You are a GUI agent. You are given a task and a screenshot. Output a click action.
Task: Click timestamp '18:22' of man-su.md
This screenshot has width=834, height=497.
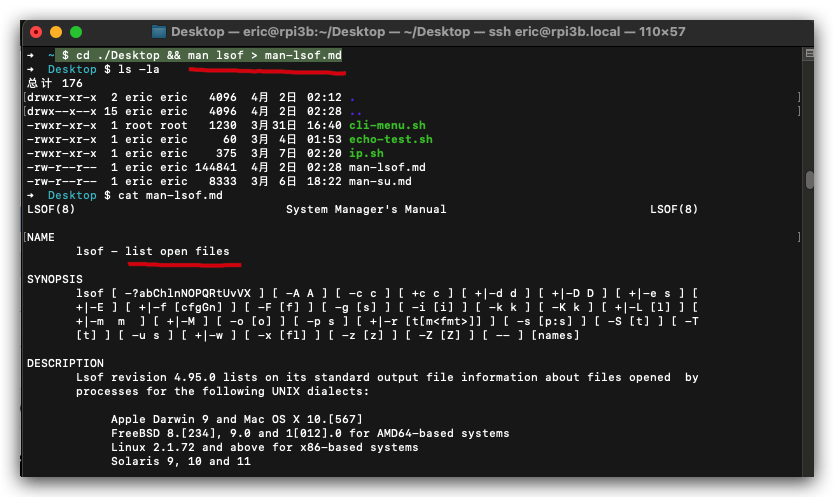(x=324, y=181)
